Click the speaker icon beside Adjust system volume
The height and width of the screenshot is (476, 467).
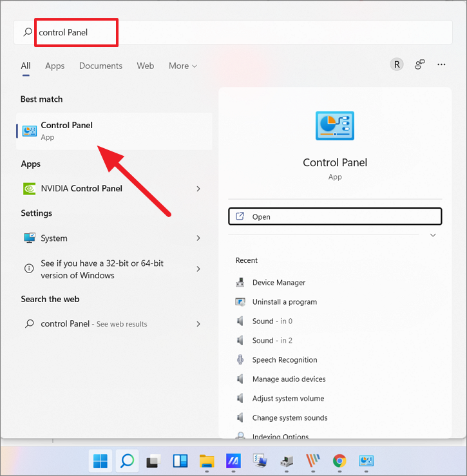pyautogui.click(x=240, y=398)
